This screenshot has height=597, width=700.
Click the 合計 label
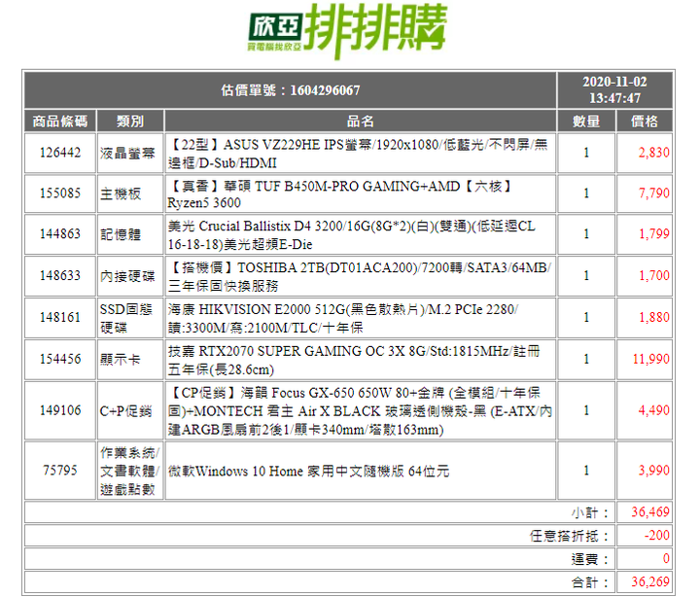(x=590, y=581)
